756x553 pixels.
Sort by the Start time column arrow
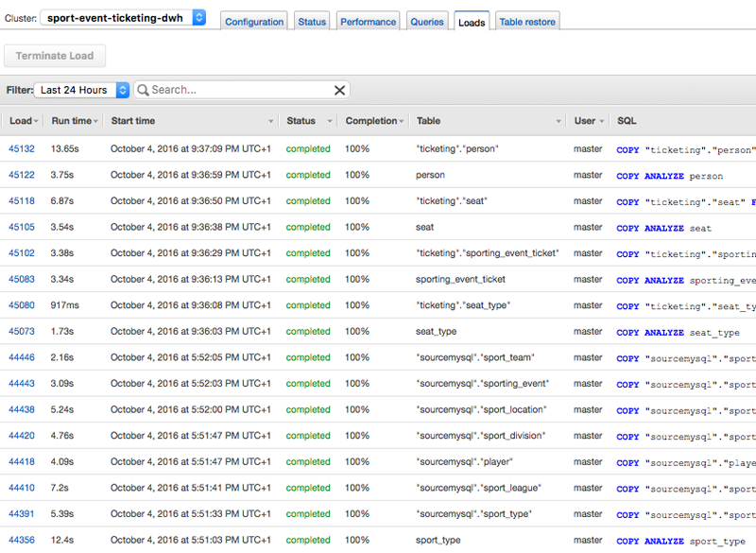coord(270,121)
